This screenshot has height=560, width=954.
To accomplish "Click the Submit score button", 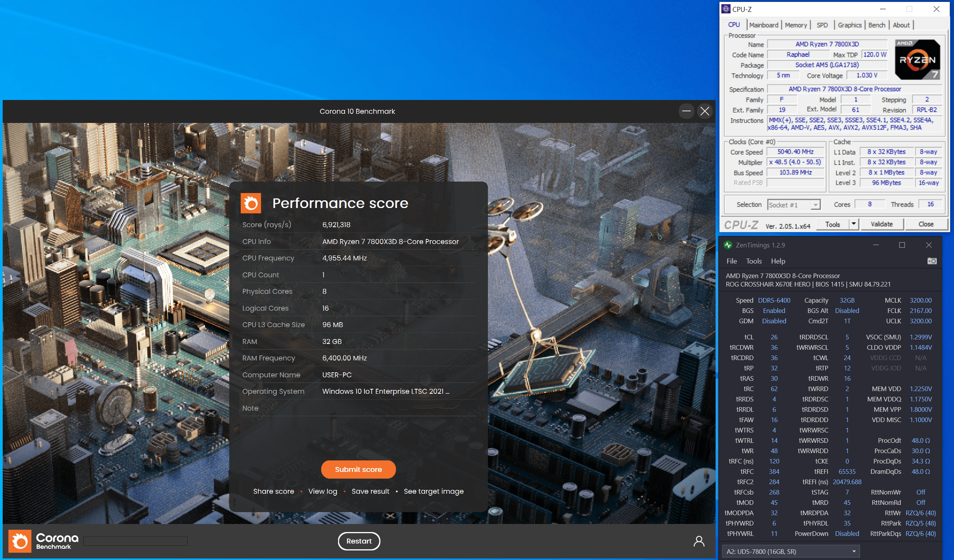I will point(358,470).
